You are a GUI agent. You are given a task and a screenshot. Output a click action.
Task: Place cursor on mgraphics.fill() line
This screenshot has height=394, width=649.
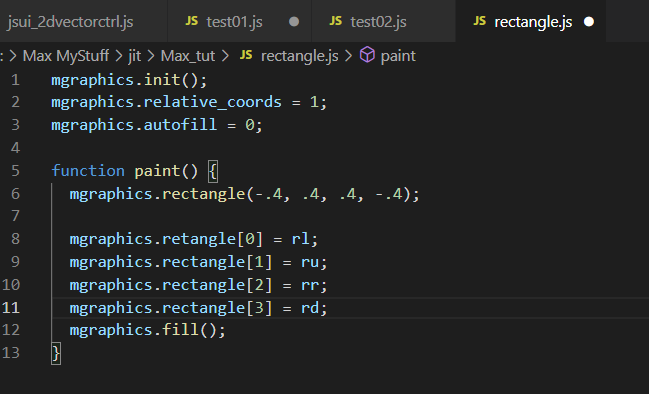coord(147,330)
